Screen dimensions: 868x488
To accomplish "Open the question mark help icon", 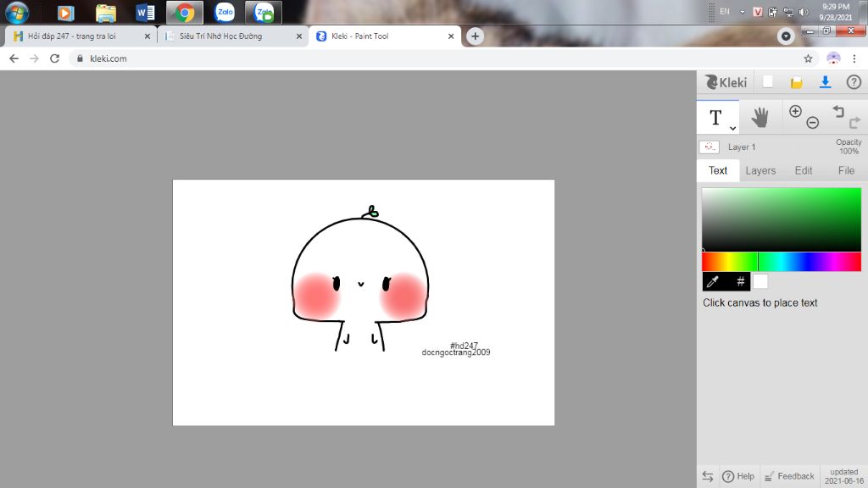I will 854,82.
